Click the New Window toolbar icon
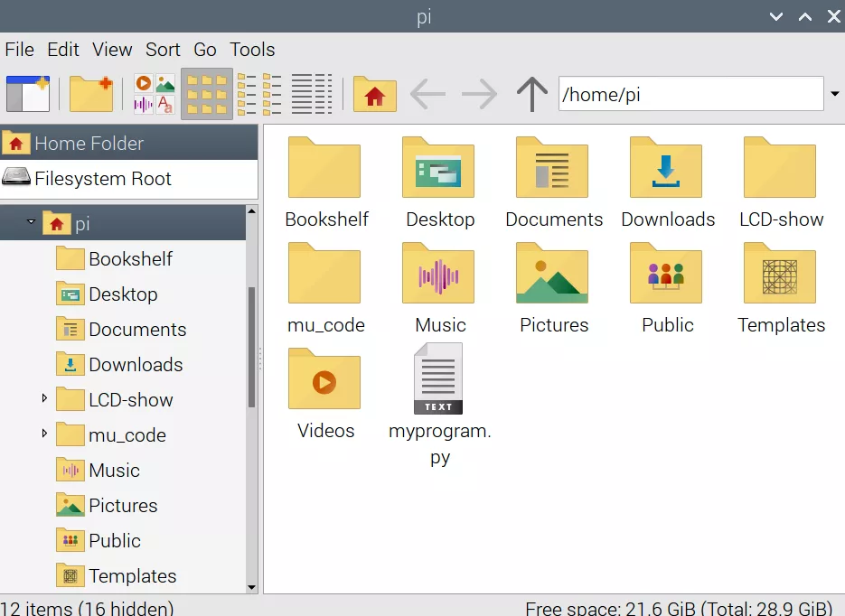Screen dimensions: 845x616 coord(28,94)
